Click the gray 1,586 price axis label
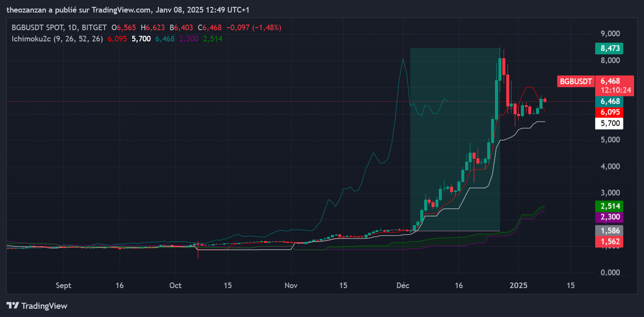 click(609, 231)
